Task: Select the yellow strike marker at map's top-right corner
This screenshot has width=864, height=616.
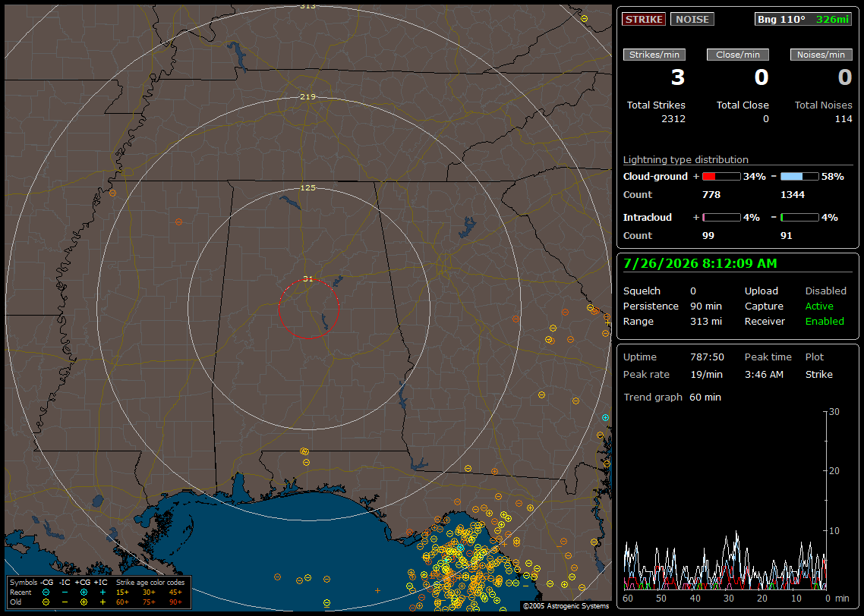Action: [584, 19]
